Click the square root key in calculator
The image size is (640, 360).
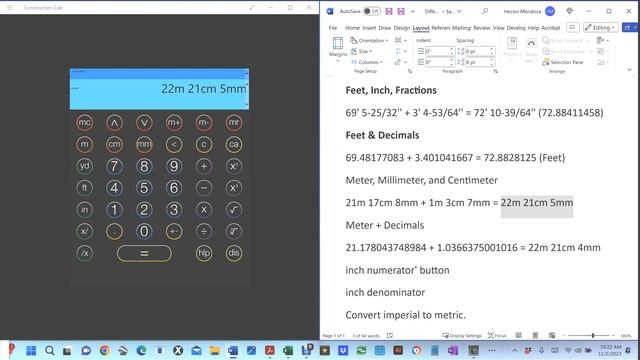coord(234,209)
